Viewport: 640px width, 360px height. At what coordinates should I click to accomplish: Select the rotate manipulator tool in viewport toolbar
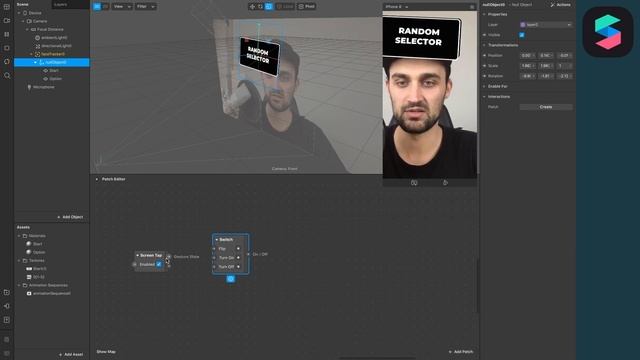[x=260, y=7]
